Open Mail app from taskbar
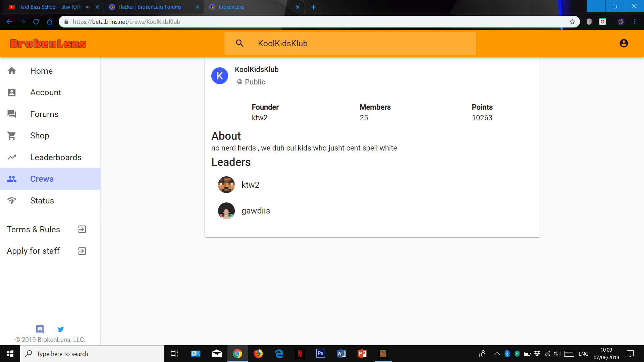The width and height of the screenshot is (644, 362). pyautogui.click(x=217, y=354)
